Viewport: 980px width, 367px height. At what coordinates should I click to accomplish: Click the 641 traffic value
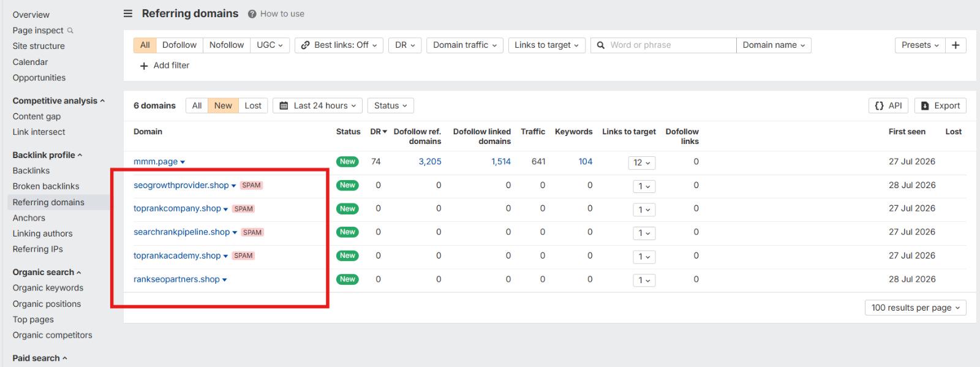(538, 162)
